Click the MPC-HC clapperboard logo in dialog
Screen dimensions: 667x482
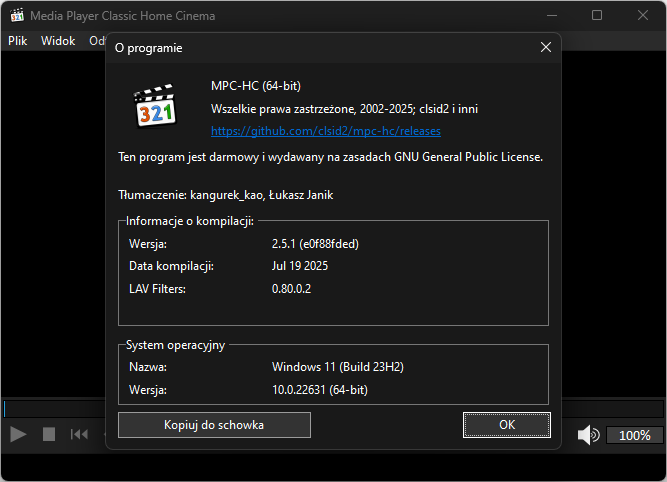click(x=155, y=106)
